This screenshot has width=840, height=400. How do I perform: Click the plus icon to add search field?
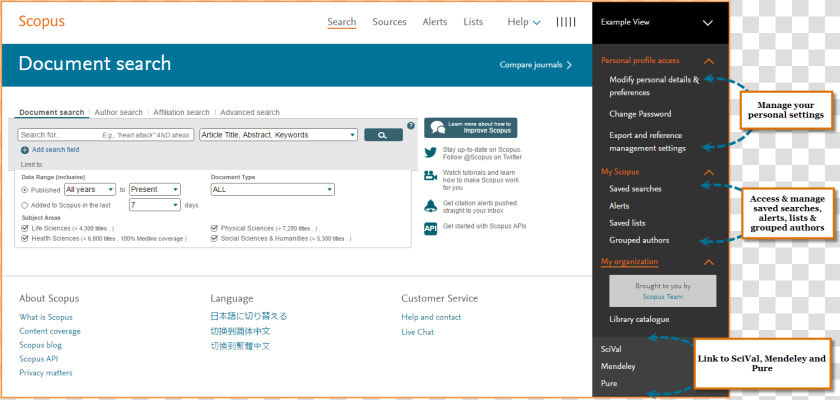pos(25,150)
